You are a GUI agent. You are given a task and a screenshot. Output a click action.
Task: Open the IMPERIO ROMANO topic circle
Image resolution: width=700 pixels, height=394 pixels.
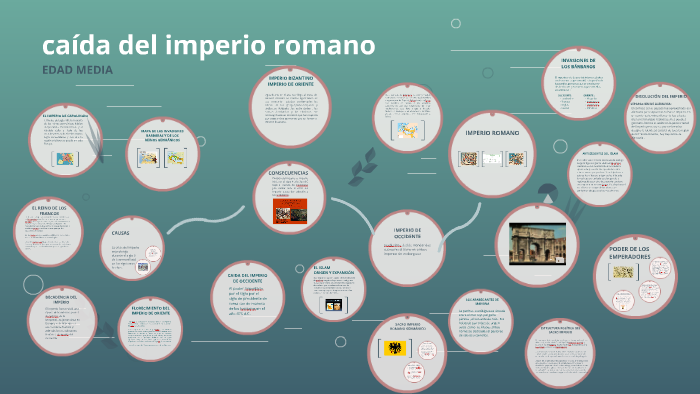[x=492, y=154]
